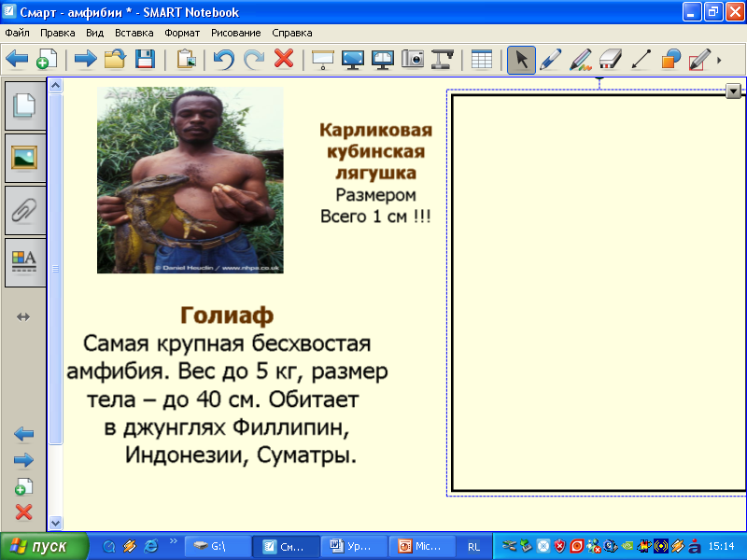Open the Вид menu
Image resolution: width=747 pixels, height=560 pixels.
coord(95,33)
